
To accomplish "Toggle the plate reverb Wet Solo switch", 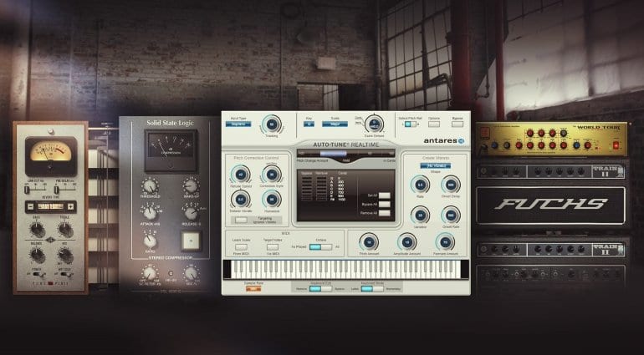I will coord(67,274).
